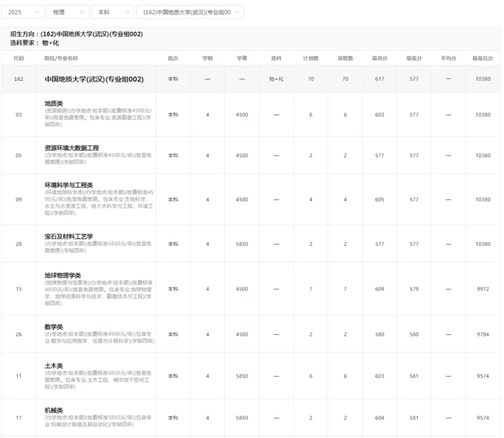
Task: Click the 选科 column header
Action: [276, 58]
